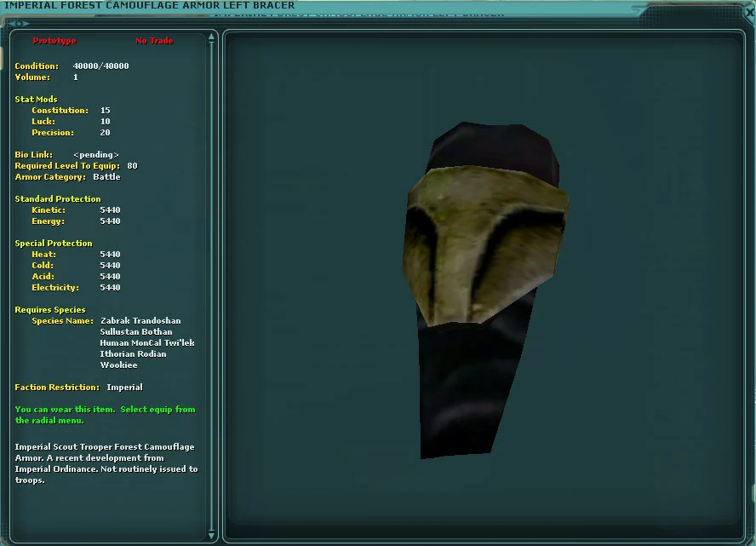Click the 'Human MonCal Twi'lek' species line
Image resolution: width=756 pixels, height=546 pixels.
[x=147, y=343]
